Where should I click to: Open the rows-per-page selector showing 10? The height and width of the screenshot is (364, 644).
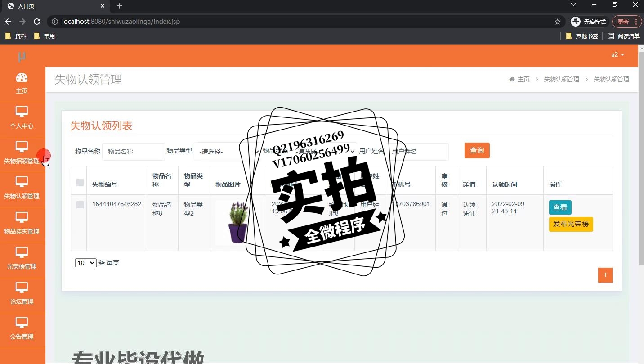click(x=86, y=263)
